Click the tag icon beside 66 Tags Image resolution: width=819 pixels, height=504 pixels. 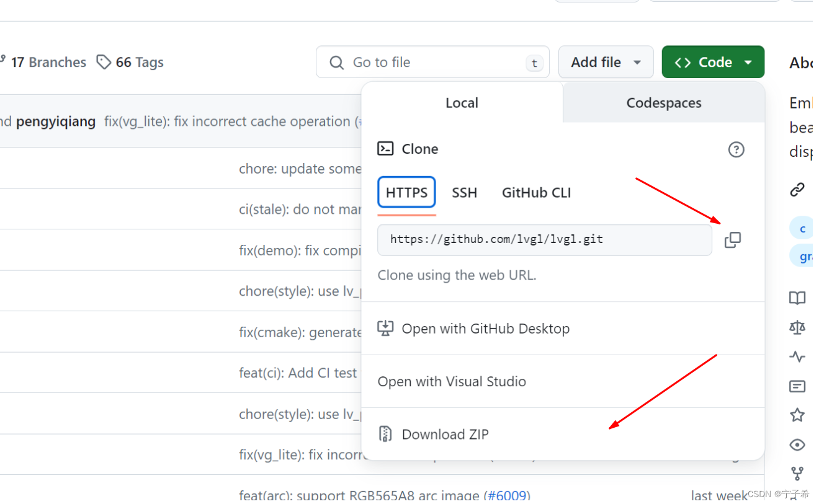(104, 62)
